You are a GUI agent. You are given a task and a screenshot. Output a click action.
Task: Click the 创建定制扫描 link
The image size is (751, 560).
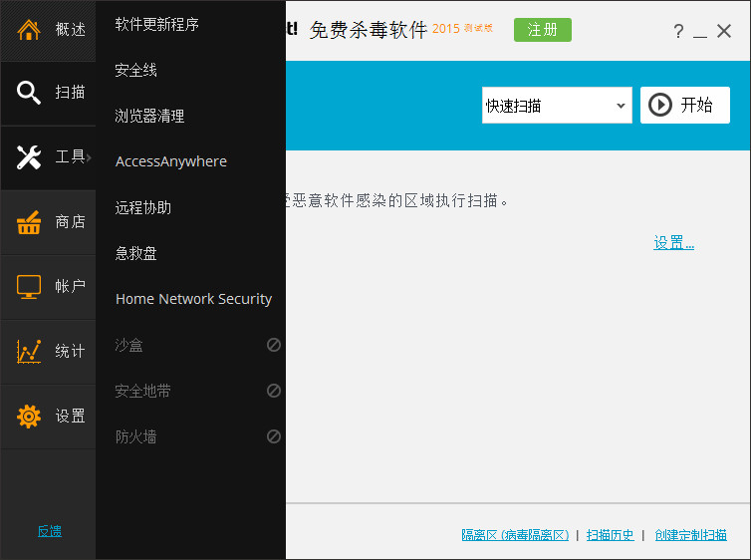tap(690, 535)
